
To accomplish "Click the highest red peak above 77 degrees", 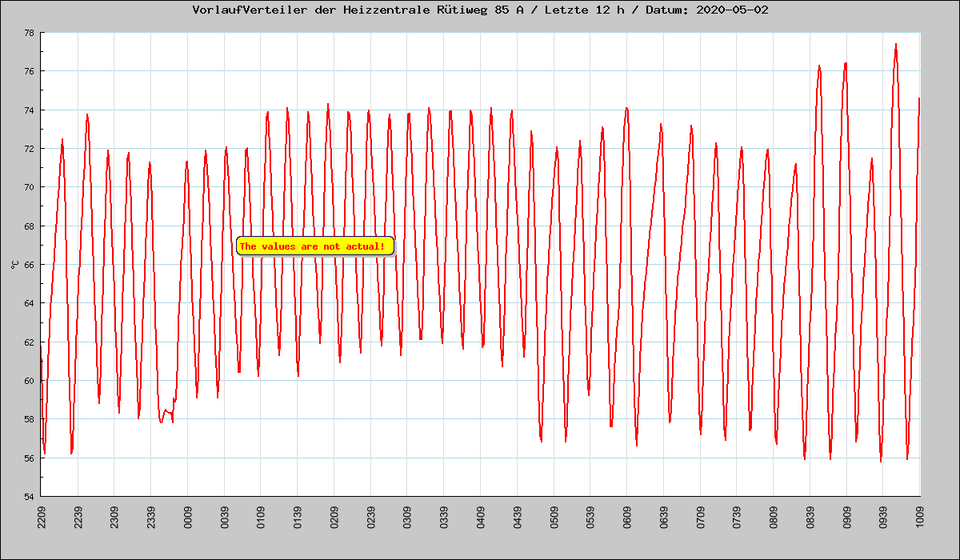I will [x=896, y=46].
